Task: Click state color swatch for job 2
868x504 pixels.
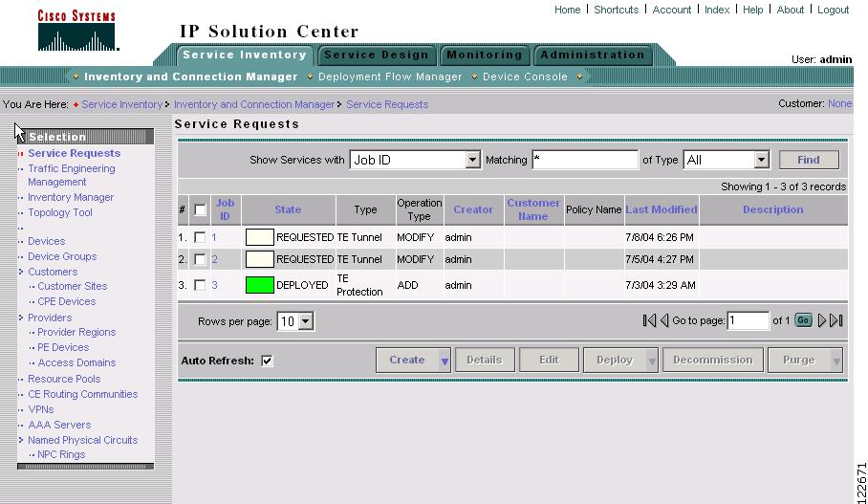Action: click(260, 259)
